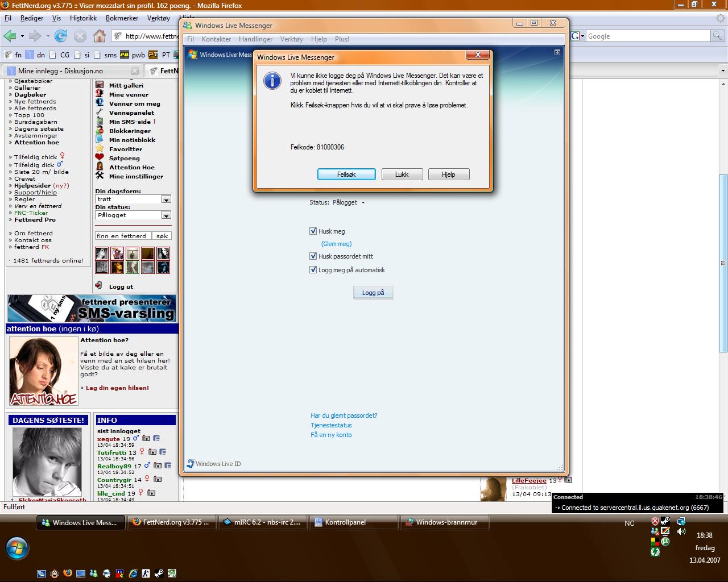The height and width of the screenshot is (582, 728).
Task: Click the Lukk button in dialog
Action: (x=402, y=174)
